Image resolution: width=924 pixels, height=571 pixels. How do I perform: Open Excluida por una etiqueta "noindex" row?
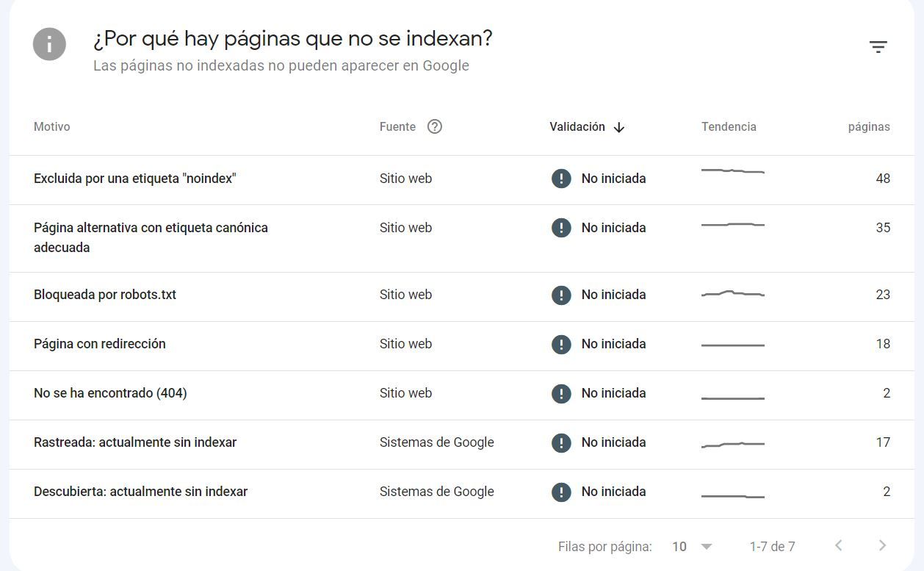coord(462,180)
